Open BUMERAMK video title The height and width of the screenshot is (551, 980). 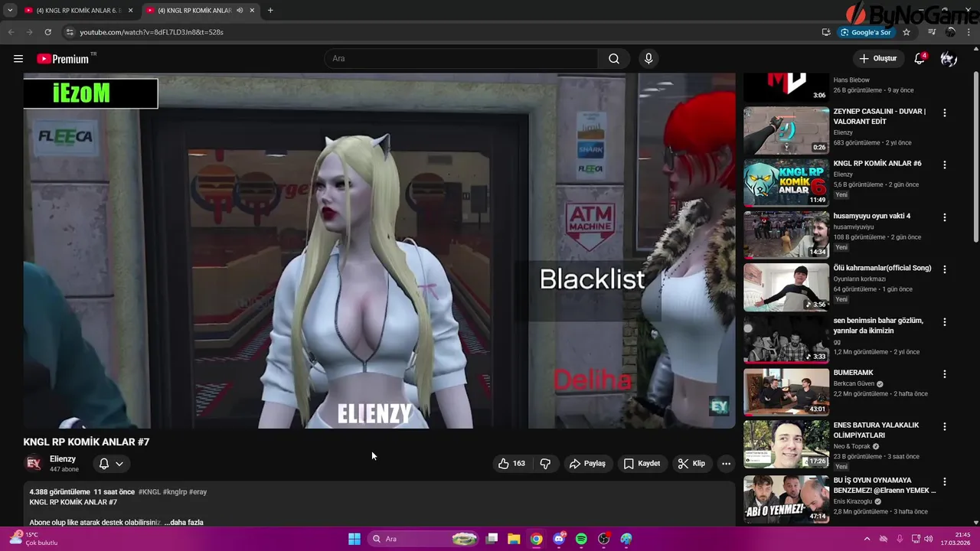click(x=853, y=373)
